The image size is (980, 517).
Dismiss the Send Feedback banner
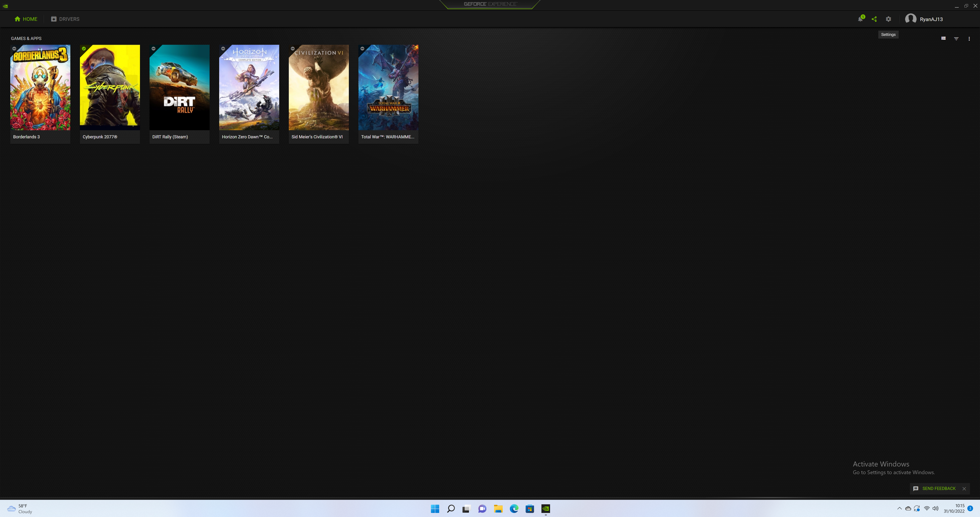(x=964, y=489)
